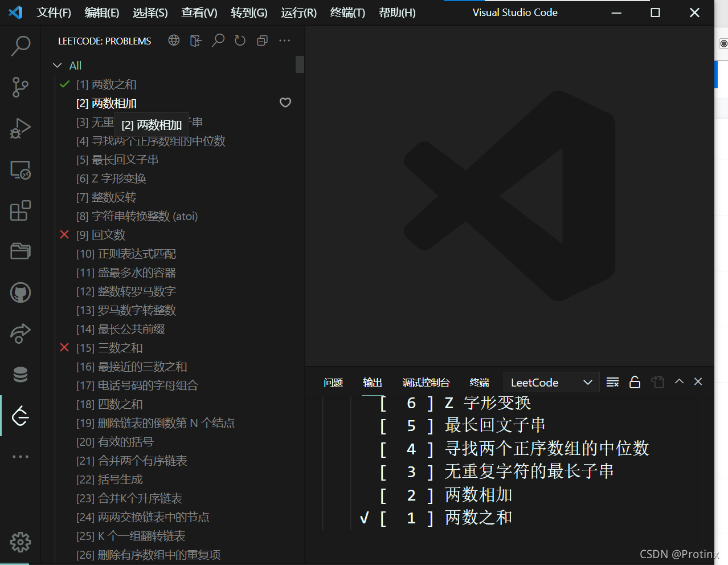Show additional views ellipsis in activity bar
This screenshot has height=565, width=728.
(x=21, y=457)
